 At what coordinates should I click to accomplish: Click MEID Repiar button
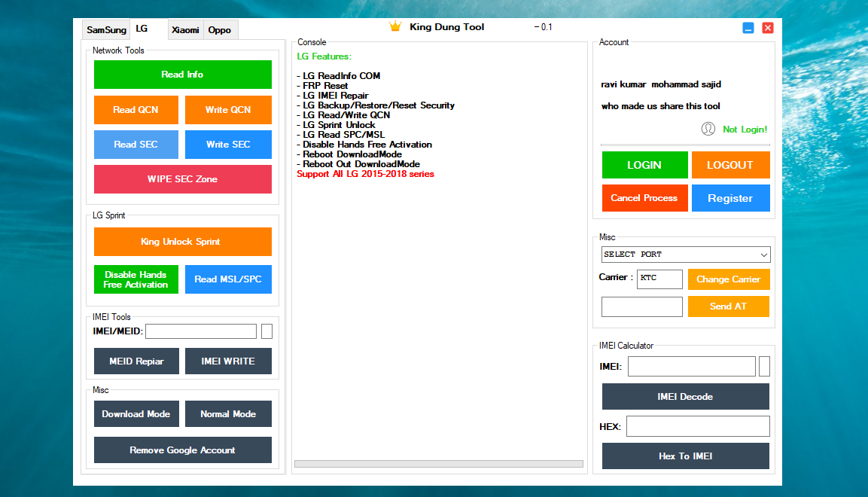coord(136,361)
